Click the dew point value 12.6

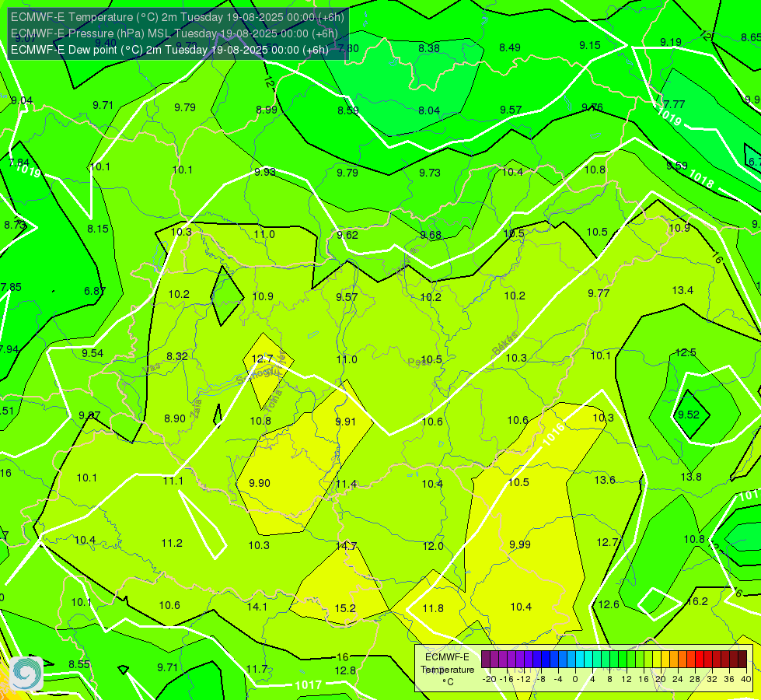click(x=609, y=604)
